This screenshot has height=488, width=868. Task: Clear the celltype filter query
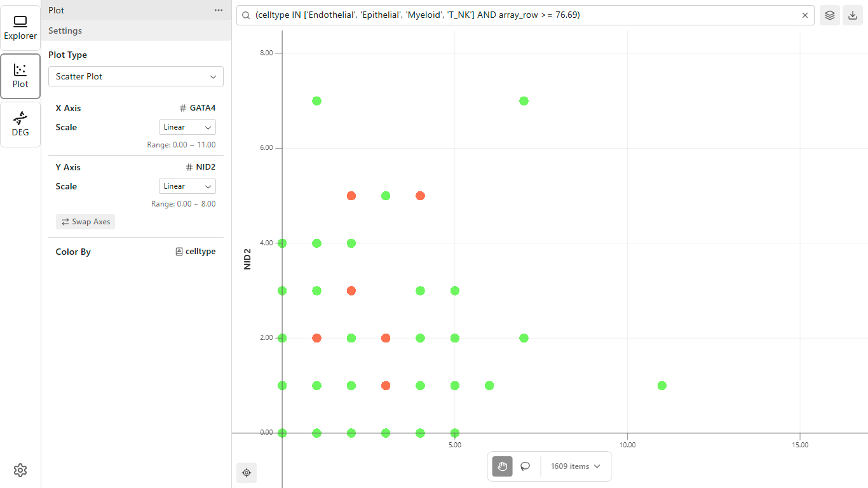(805, 15)
